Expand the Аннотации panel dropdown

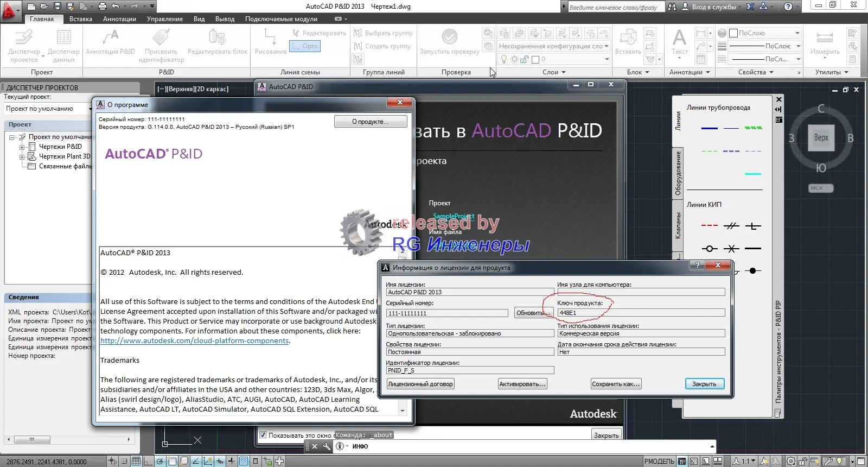pyautogui.click(x=690, y=72)
